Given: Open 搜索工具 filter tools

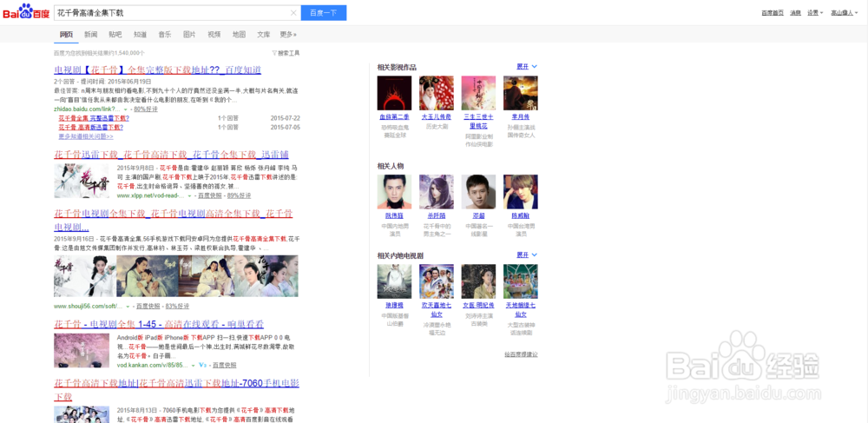Looking at the screenshot, I should pyautogui.click(x=286, y=53).
